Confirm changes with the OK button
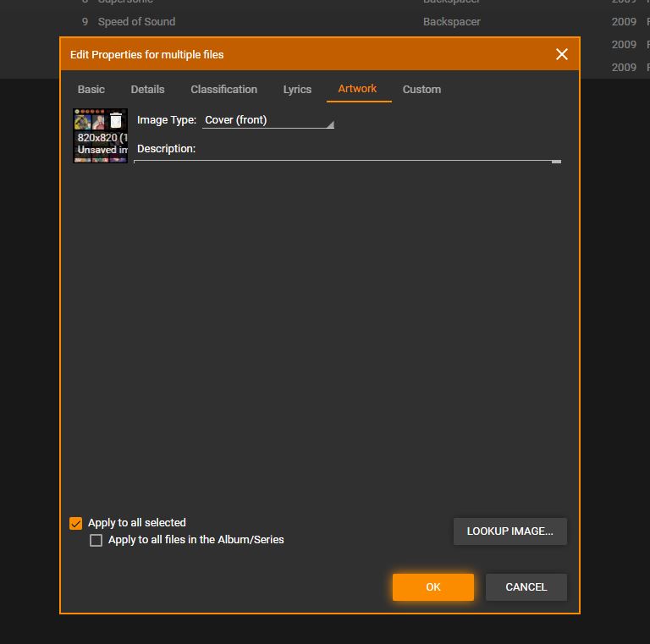The width and height of the screenshot is (650, 644). [432, 586]
